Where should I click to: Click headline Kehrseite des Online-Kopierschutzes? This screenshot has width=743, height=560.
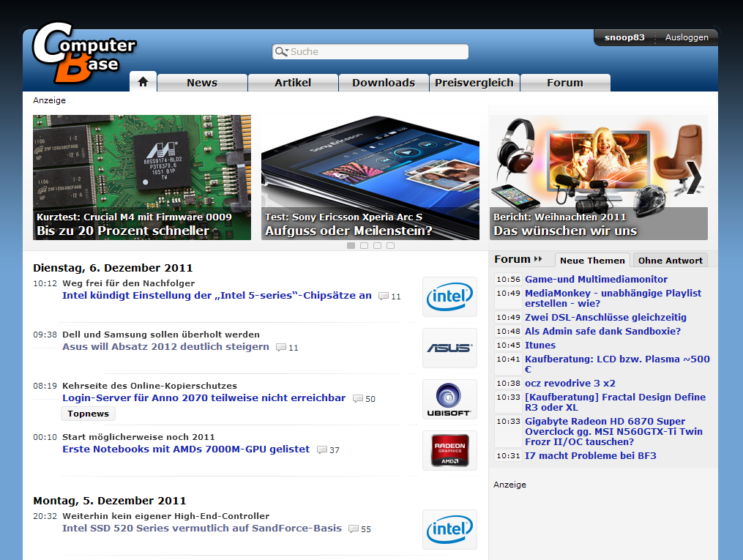coord(150,386)
